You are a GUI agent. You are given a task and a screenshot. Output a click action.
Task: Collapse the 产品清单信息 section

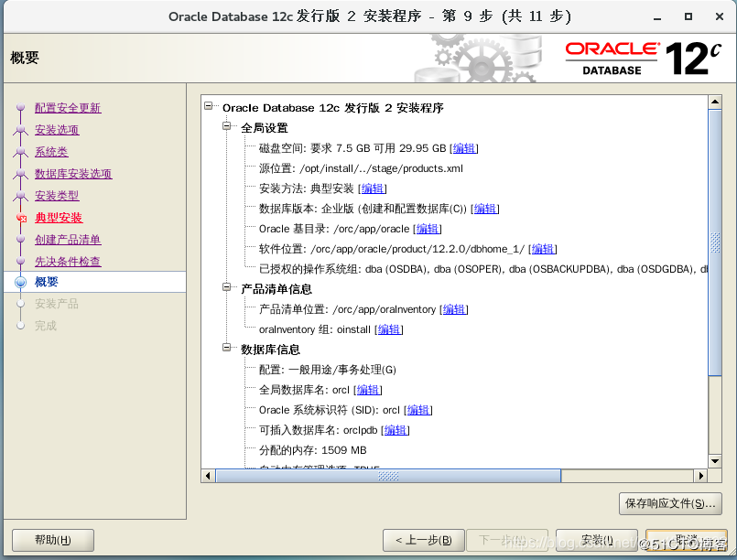point(226,287)
